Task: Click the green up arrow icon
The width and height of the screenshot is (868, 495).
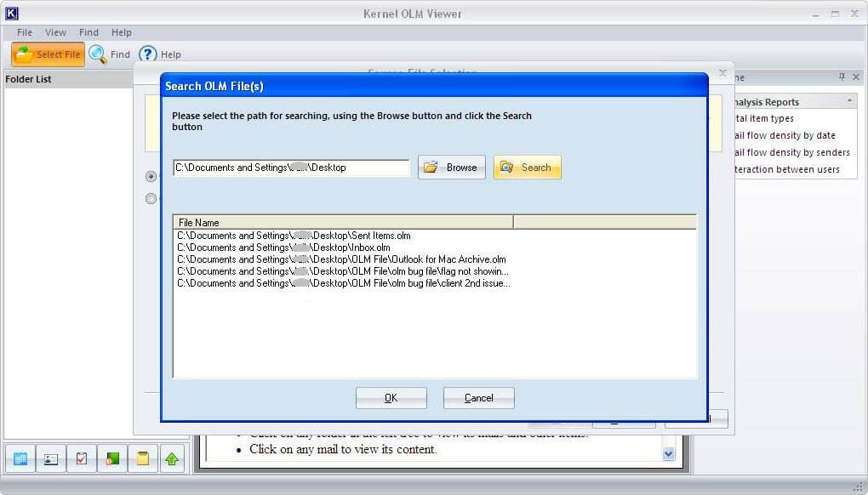Action: pos(173,459)
